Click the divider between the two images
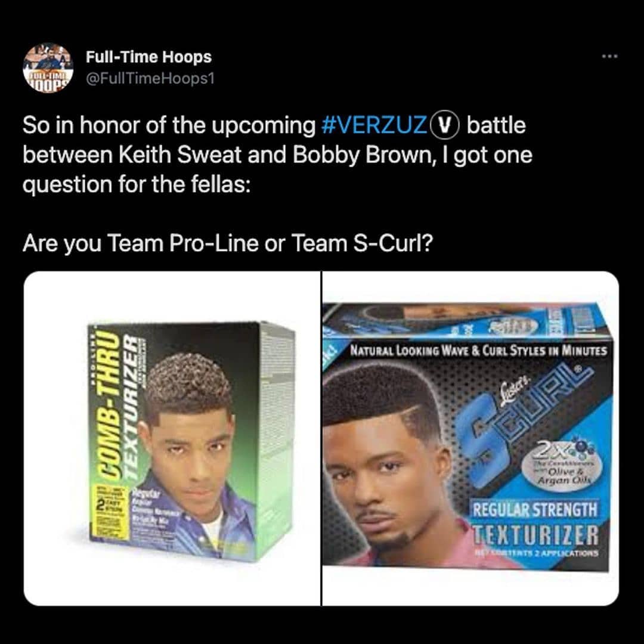Screen dimensions: 644x644 (321, 438)
